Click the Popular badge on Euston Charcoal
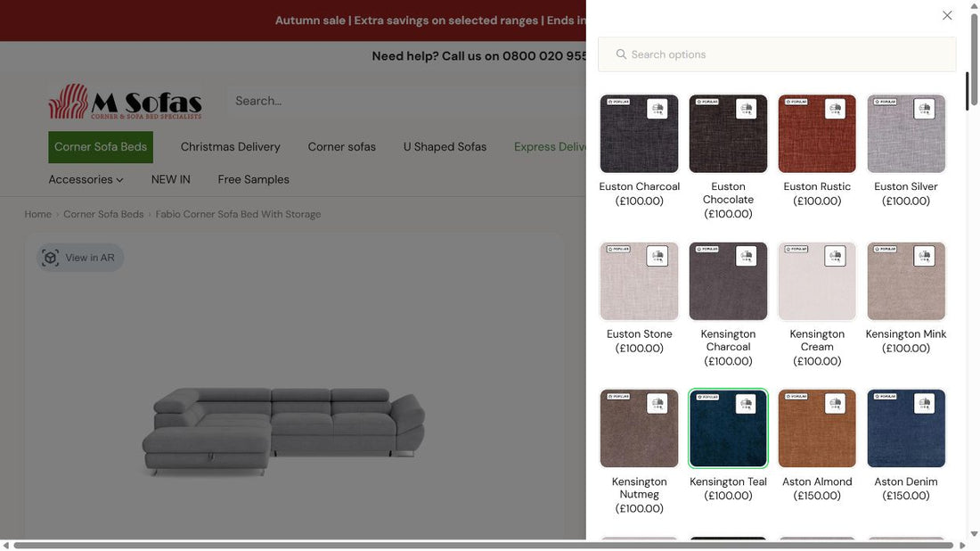Screen dimensions: 980x551 618,102
